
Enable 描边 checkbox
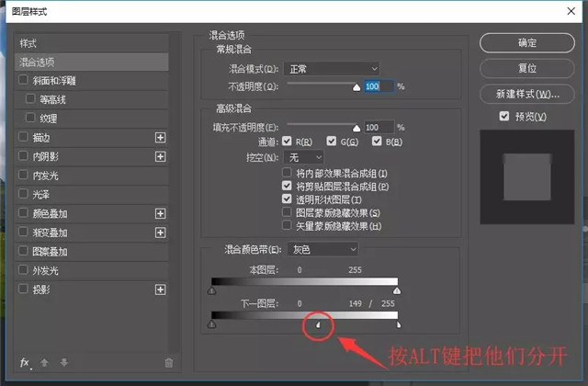[x=23, y=137]
